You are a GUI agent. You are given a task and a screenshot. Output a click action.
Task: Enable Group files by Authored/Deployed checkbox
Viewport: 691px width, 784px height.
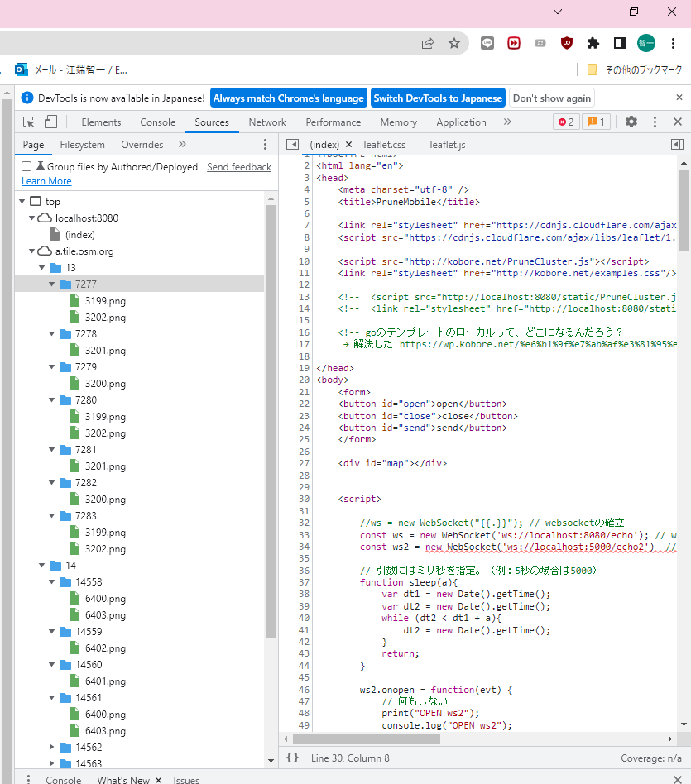coord(26,166)
